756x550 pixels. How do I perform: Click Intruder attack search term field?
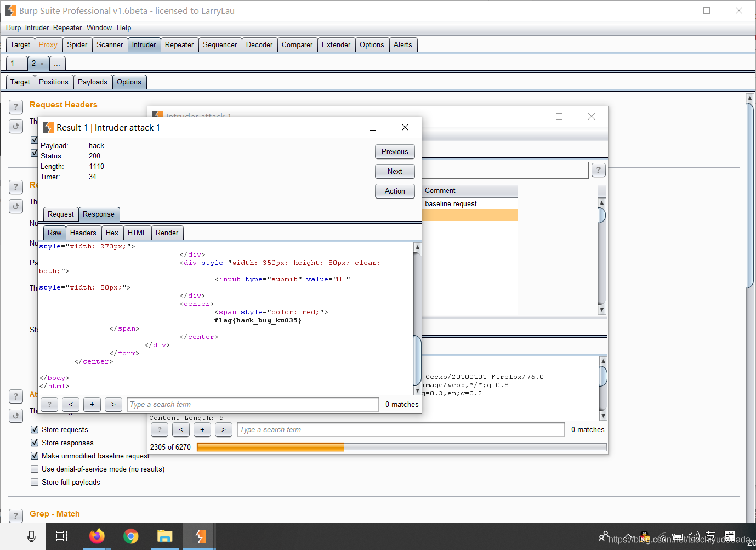(401, 429)
